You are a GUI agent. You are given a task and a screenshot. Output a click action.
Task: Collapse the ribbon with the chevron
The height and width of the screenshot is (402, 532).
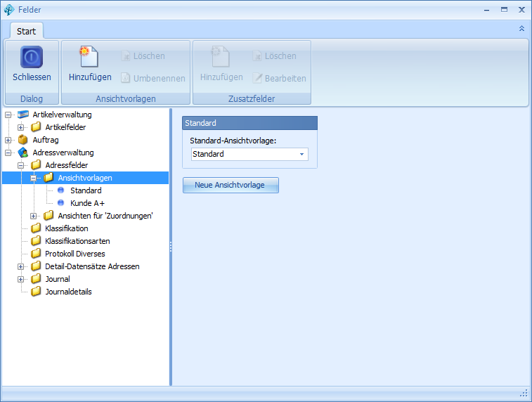click(521, 29)
